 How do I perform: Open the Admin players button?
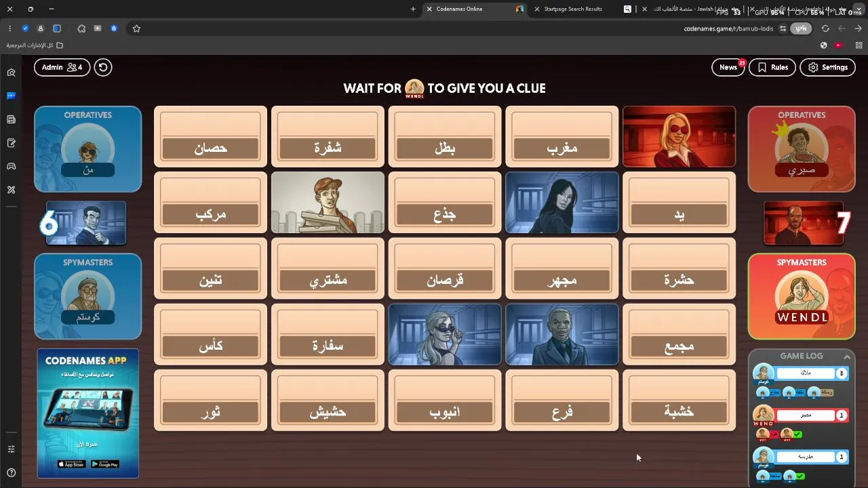(x=62, y=67)
